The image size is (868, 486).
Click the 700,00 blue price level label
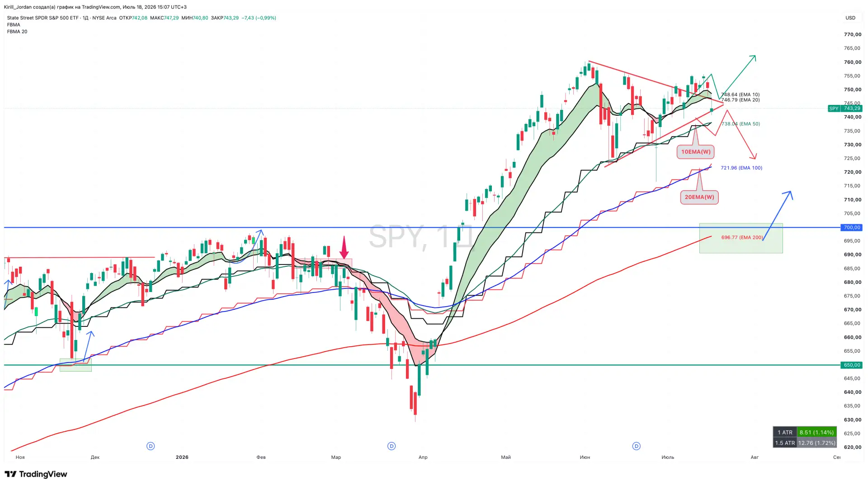851,227
